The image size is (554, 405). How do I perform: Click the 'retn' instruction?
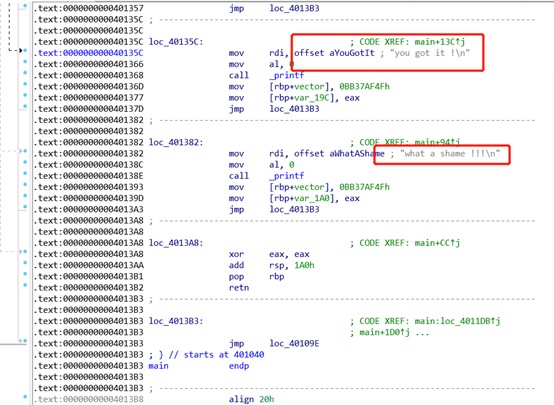pyautogui.click(x=239, y=288)
